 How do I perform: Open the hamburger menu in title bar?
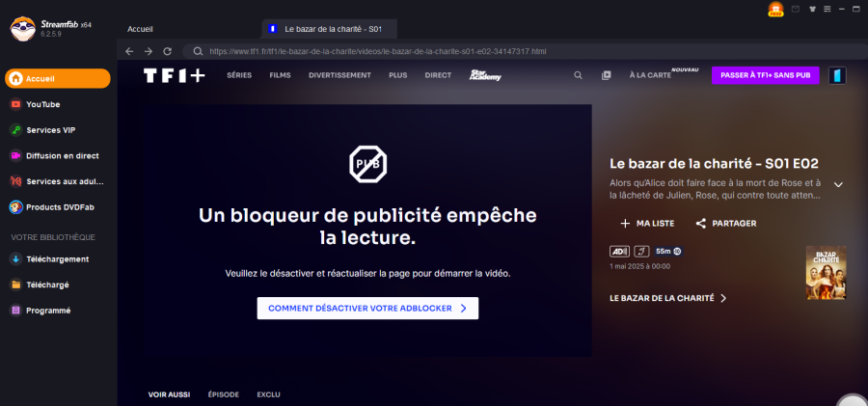coord(827,9)
